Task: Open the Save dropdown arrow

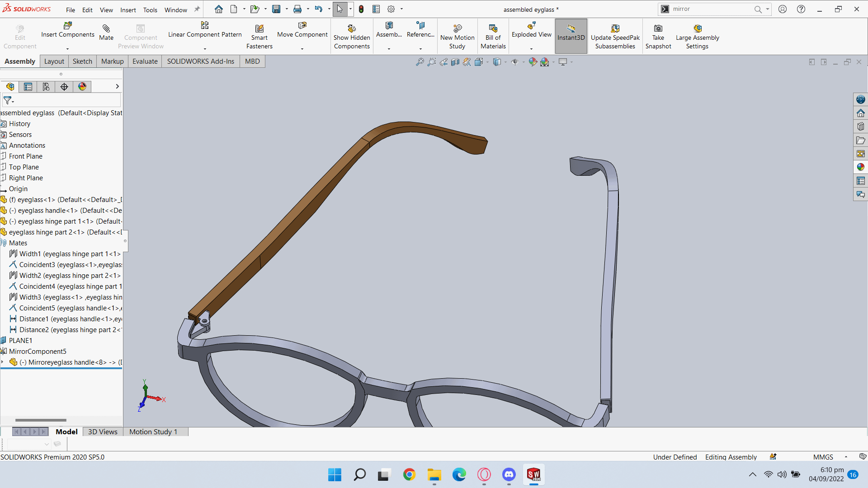Action: click(287, 9)
